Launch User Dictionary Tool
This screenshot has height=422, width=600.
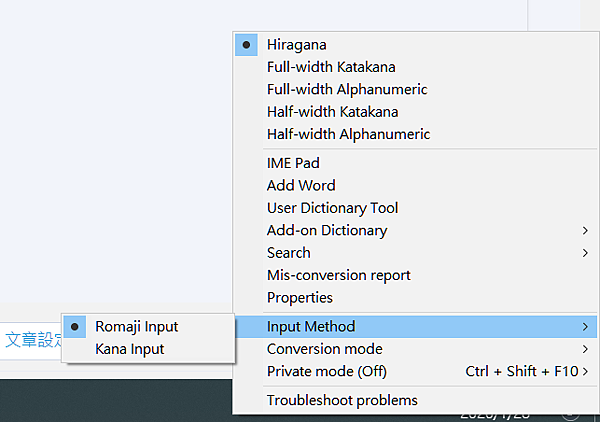tap(332, 208)
